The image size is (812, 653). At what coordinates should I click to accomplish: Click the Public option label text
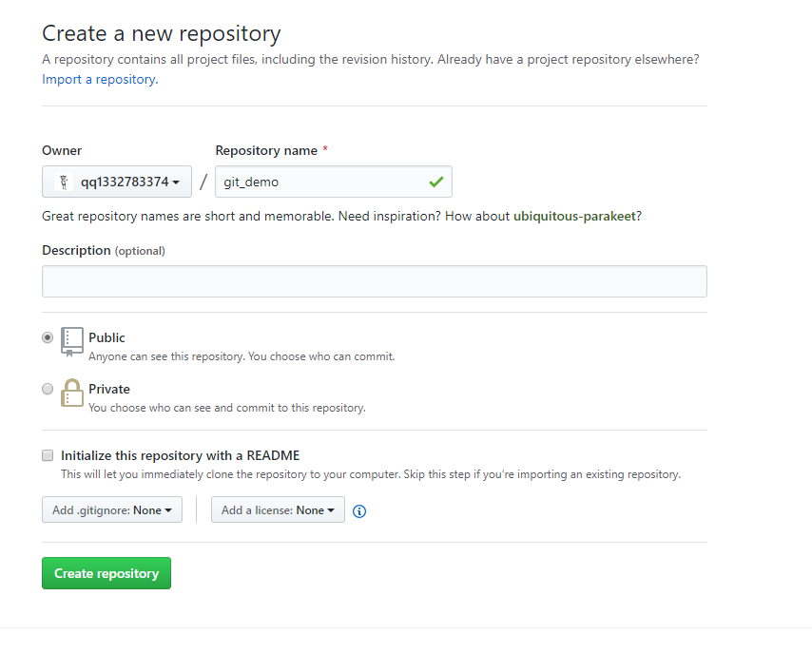(106, 337)
